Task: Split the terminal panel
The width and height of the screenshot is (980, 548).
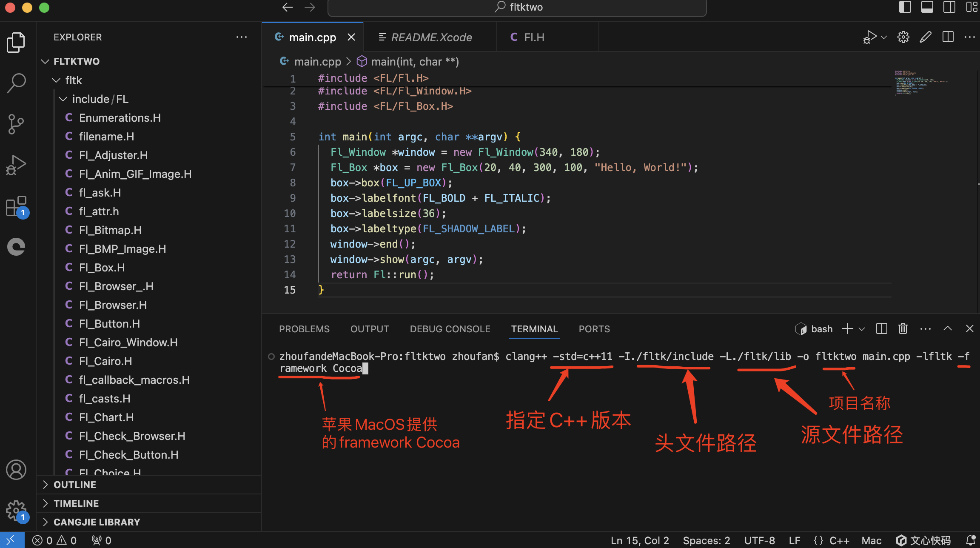Action: coord(882,328)
